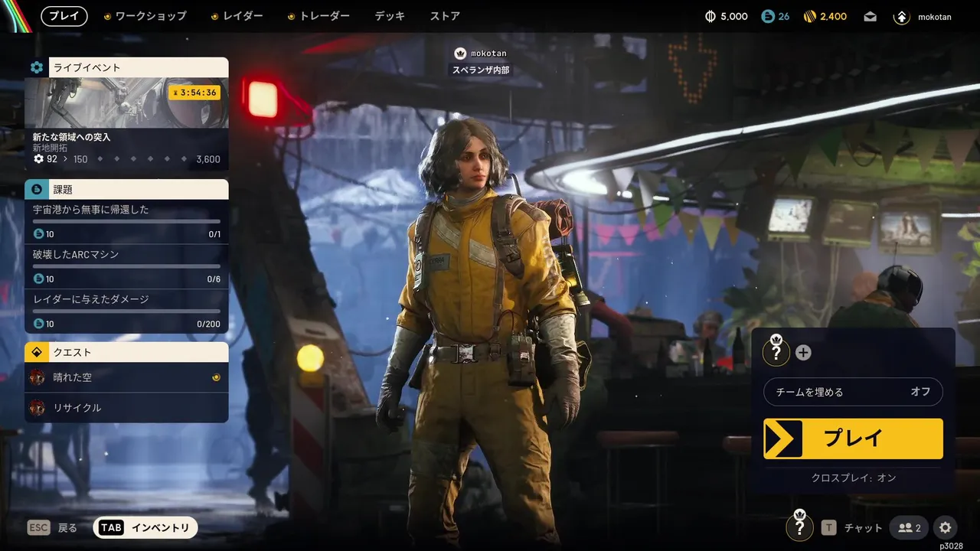The image size is (980, 551).
Task: Click the ライブイベント gear icon
Action: (x=36, y=67)
